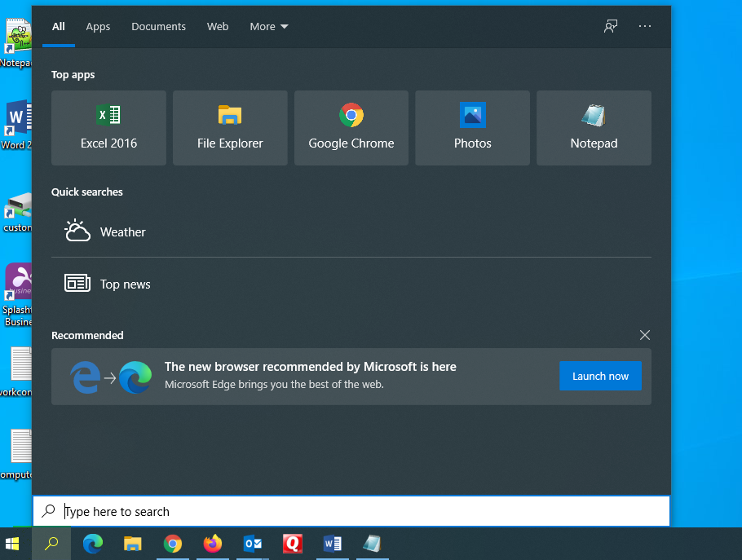Click the taskbar search magnifier button

pyautogui.click(x=51, y=544)
